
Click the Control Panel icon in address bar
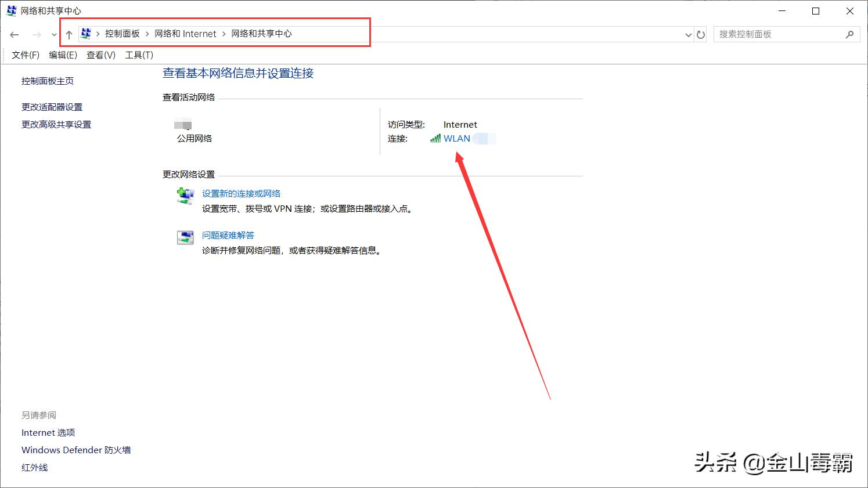tap(86, 34)
